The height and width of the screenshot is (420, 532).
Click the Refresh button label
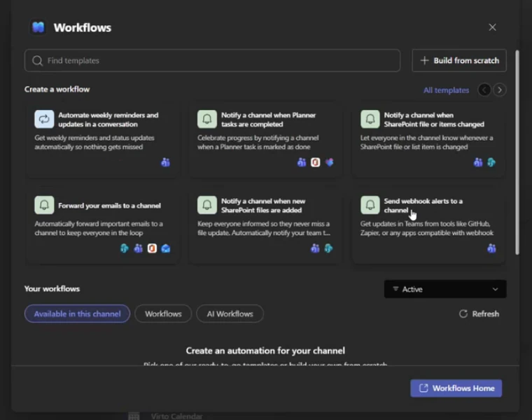click(486, 314)
